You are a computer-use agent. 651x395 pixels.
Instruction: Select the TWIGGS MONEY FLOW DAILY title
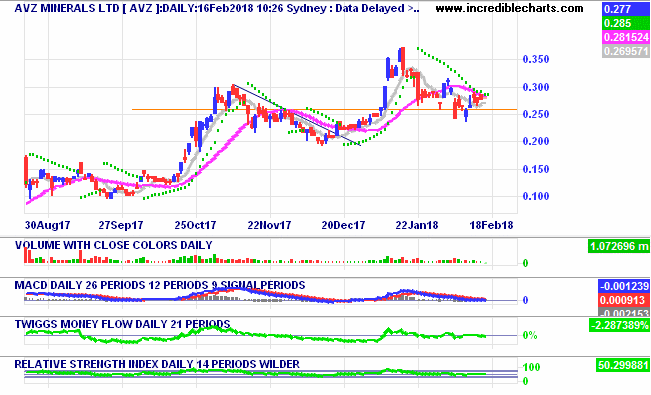coord(122,324)
